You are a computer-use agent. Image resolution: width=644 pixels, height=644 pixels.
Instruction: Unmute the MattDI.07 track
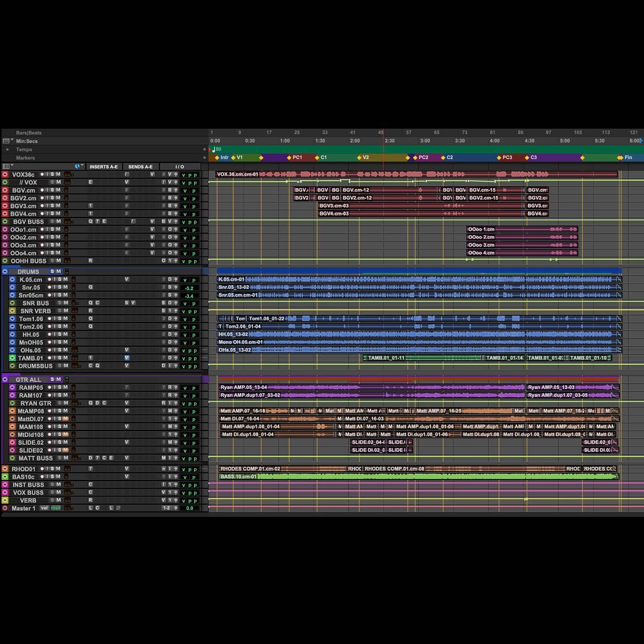pos(66,419)
